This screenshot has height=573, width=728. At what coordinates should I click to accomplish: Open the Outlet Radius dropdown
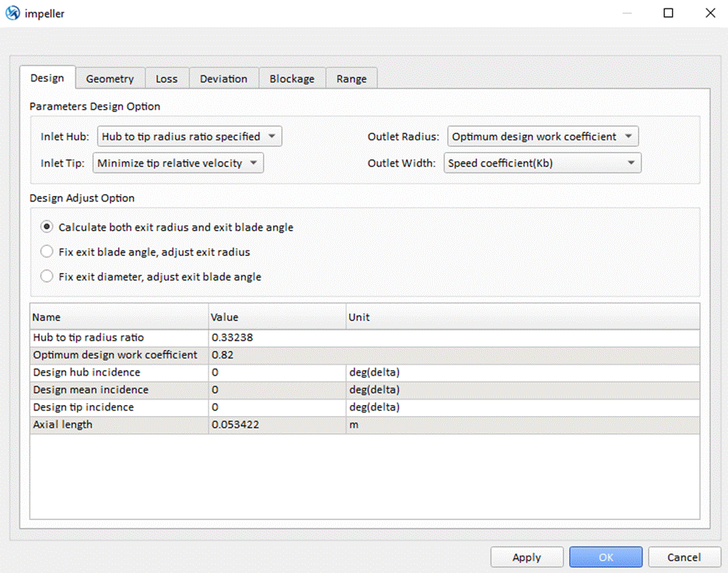click(x=543, y=137)
